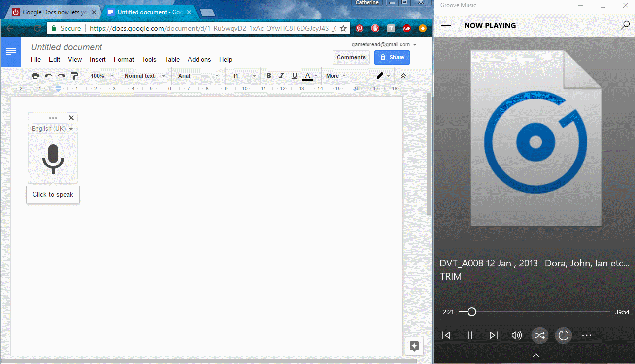
Task: Skip to next track in Groove
Action: click(493, 335)
